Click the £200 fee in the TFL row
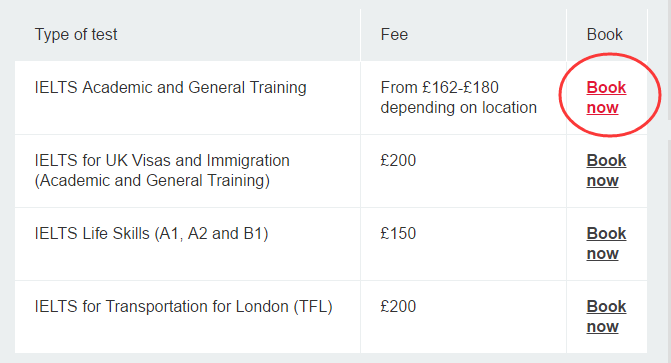This screenshot has width=671, height=363. (x=398, y=306)
